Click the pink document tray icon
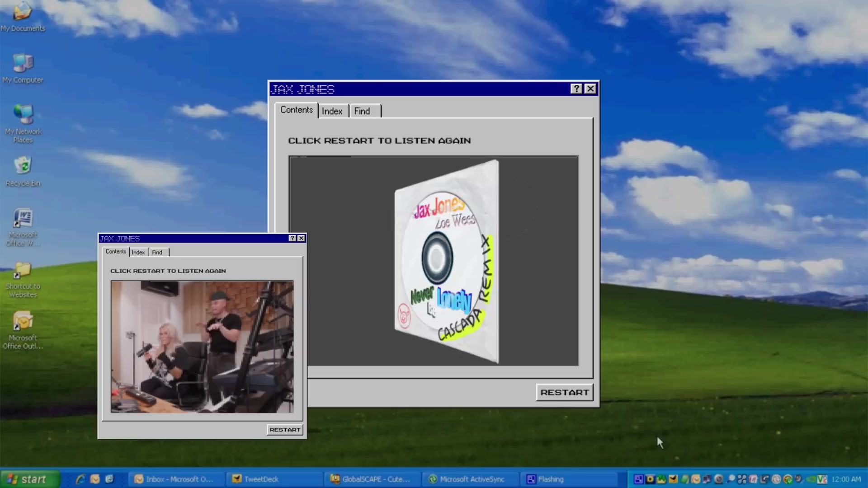The image size is (868, 488). point(753,479)
